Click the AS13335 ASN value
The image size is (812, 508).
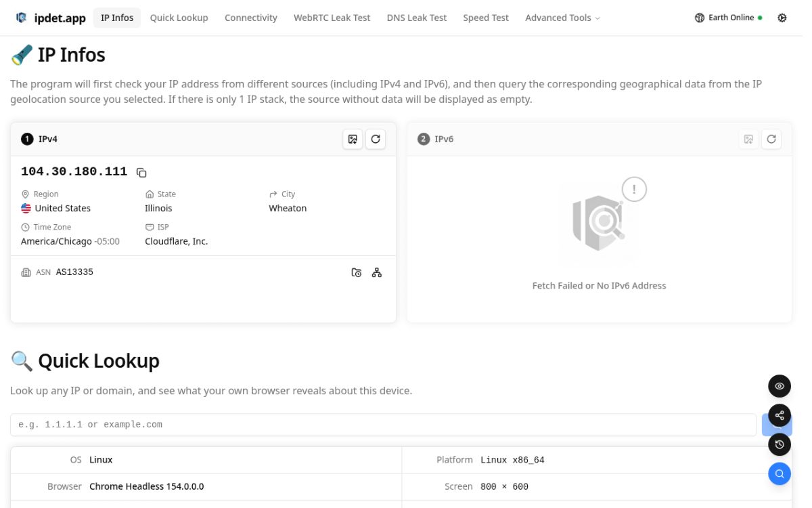[74, 272]
